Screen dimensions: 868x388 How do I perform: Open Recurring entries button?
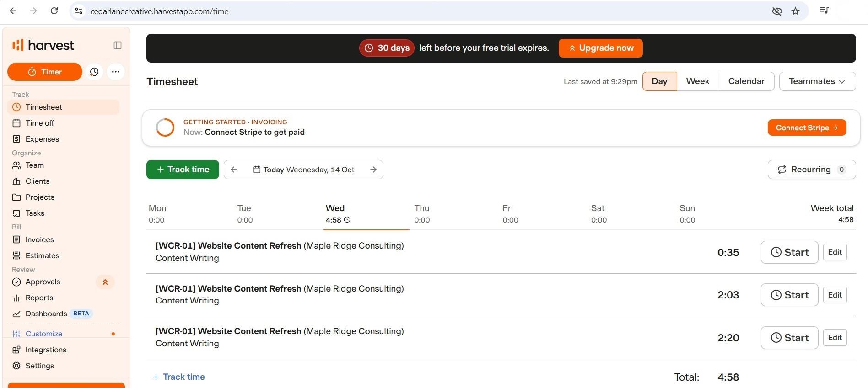[x=812, y=170]
